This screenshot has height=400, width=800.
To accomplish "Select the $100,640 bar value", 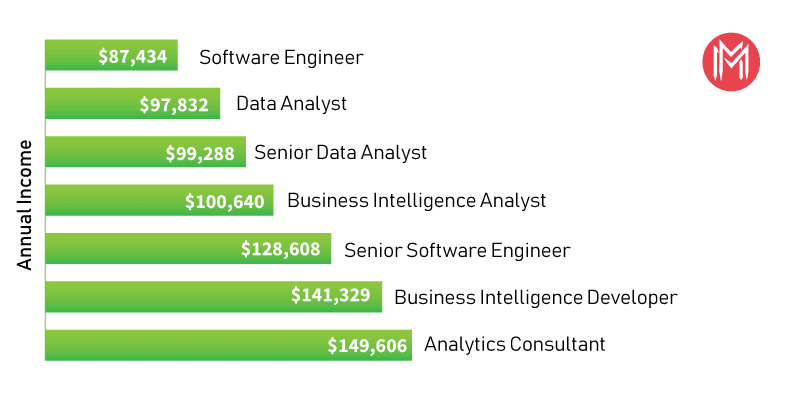I will 225,201.
